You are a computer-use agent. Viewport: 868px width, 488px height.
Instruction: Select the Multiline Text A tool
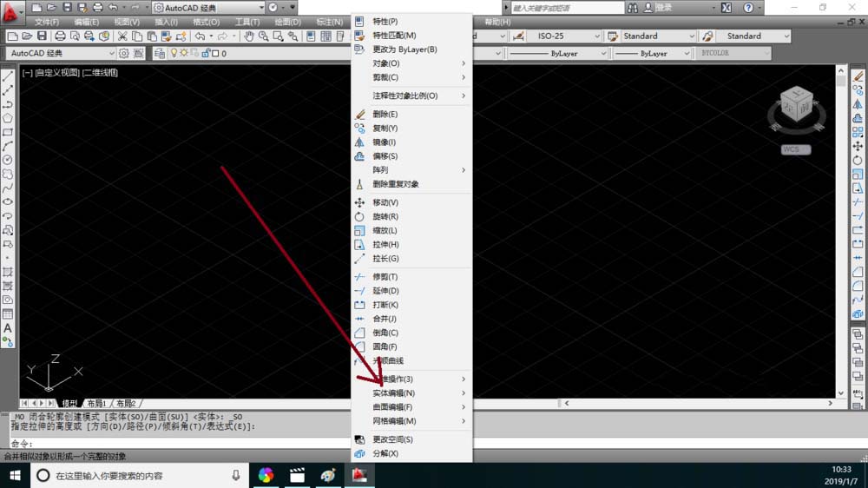8,328
